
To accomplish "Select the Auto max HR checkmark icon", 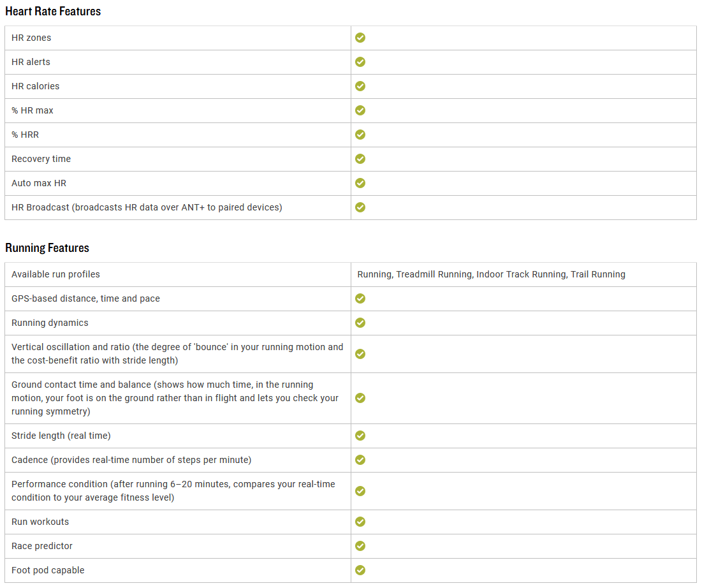I will click(x=360, y=183).
